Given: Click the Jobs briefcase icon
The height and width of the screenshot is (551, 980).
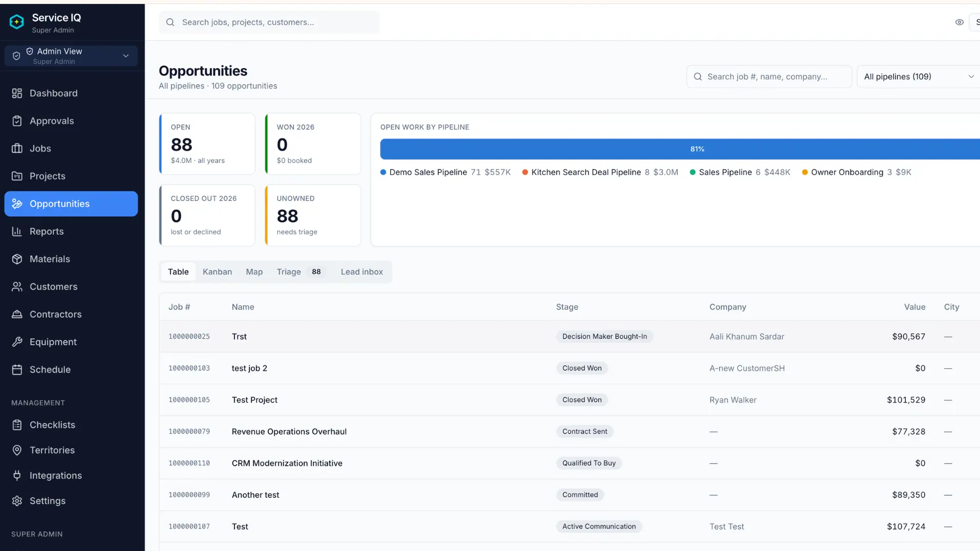Looking at the screenshot, I should point(17,148).
